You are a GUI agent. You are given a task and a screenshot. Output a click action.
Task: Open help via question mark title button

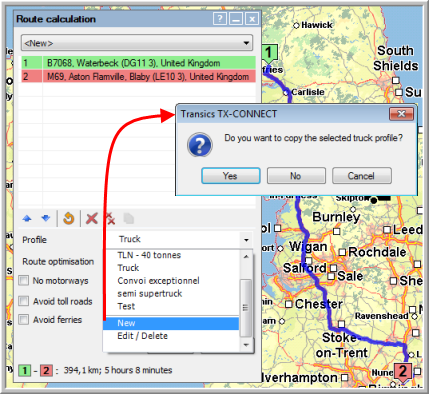pyautogui.click(x=220, y=19)
